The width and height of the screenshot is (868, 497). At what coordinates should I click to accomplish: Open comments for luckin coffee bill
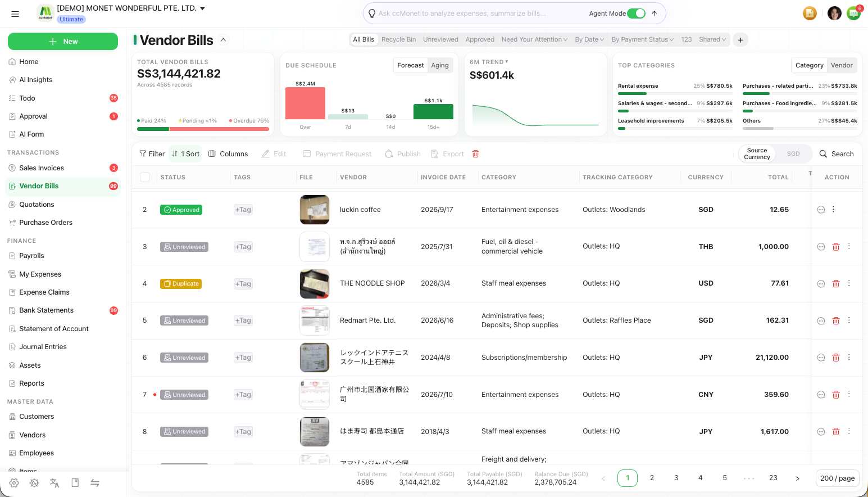(821, 210)
